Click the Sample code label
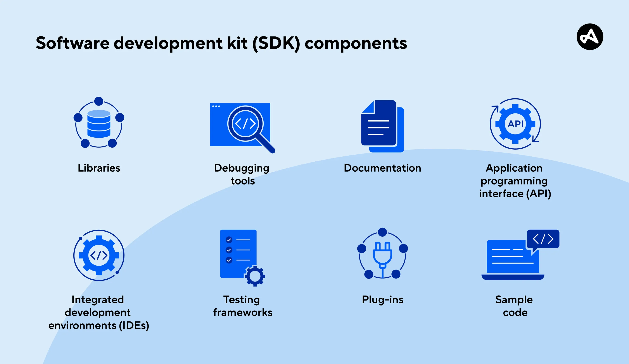Screen dimensions: 629x364 pyautogui.click(x=514, y=306)
